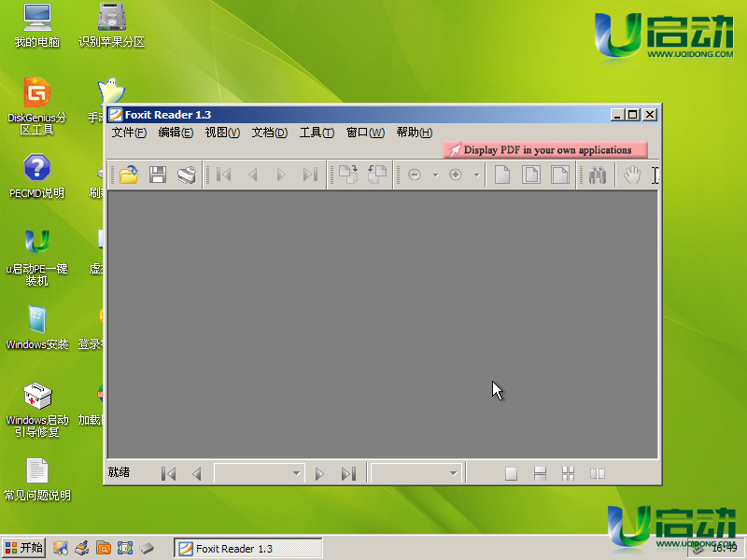Go to first page in top toolbar
Image resolution: width=747 pixels, height=560 pixels.
pyautogui.click(x=224, y=175)
